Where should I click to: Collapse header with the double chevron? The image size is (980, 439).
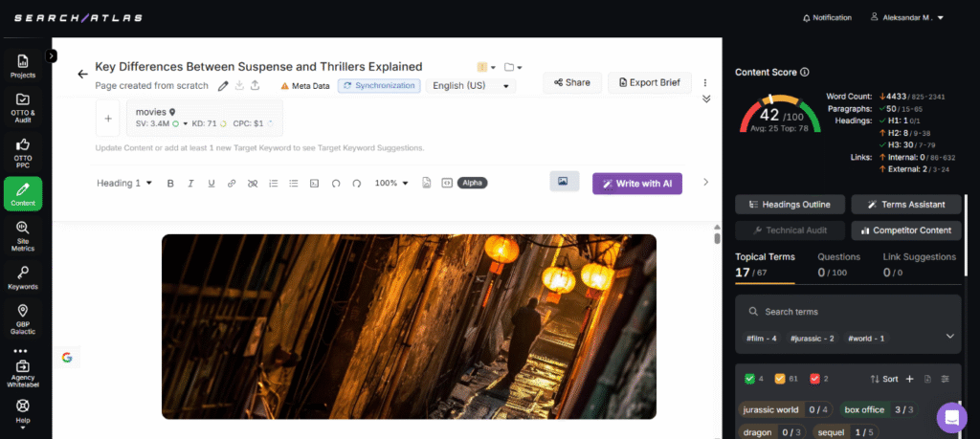coord(706,99)
